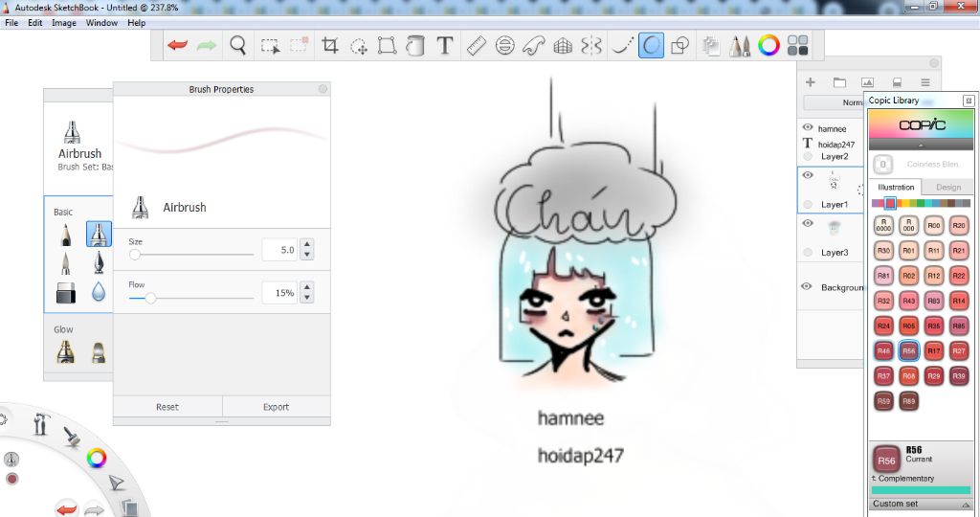
Task: Open the Copic Library toolbar icon
Action: pos(797,45)
